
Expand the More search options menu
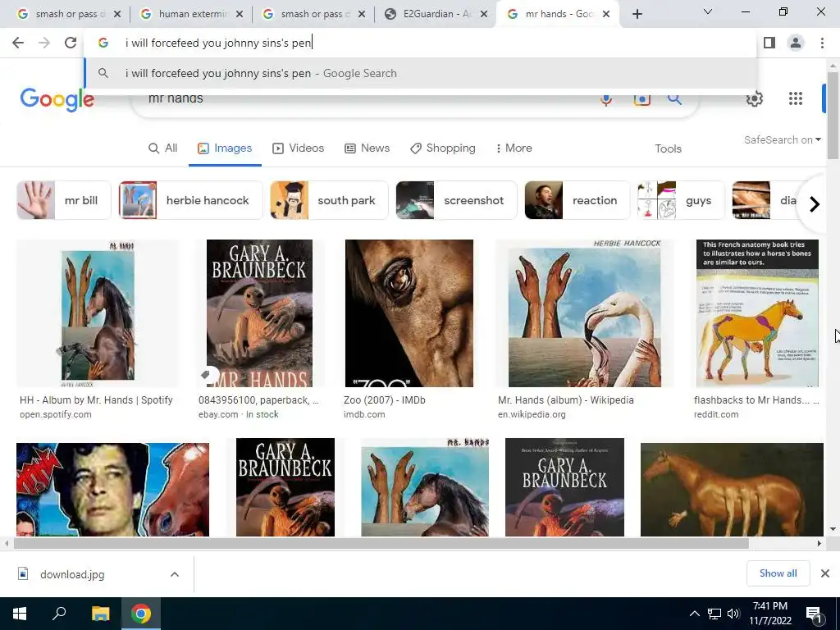click(514, 148)
